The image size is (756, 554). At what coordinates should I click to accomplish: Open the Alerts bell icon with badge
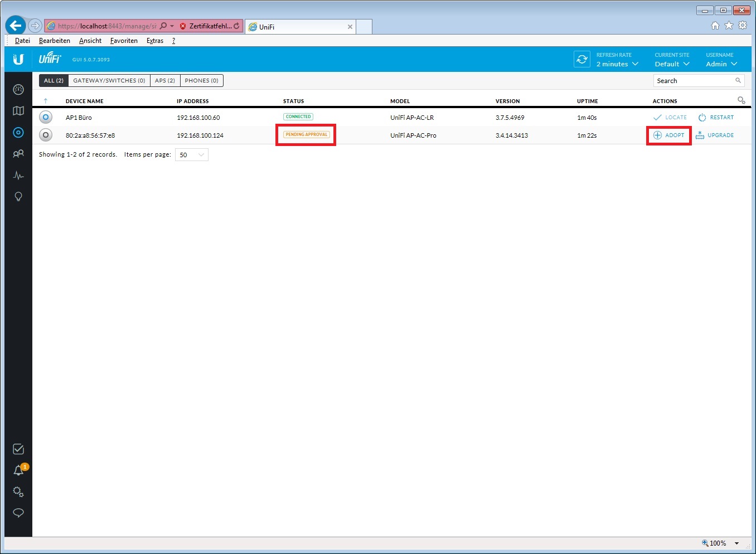(19, 470)
